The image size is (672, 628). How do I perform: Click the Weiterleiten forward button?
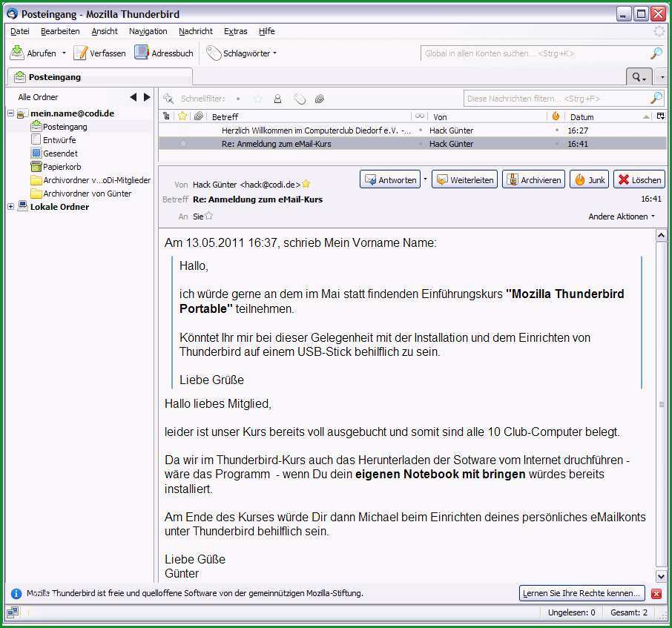click(464, 180)
